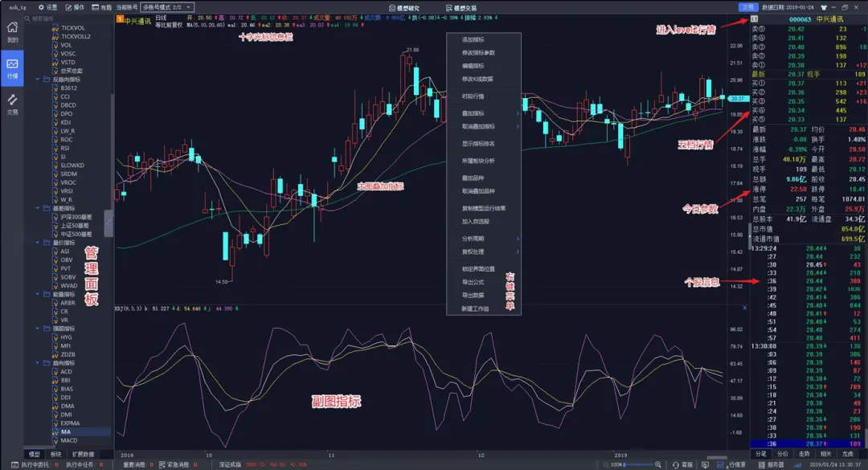Switch to 分价 tab under tick list
Screen dimensions: 868x470
[783, 454]
